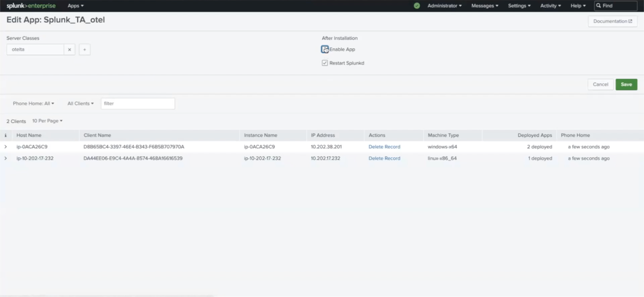Click the 2 deployed apps cell

pyautogui.click(x=540, y=147)
